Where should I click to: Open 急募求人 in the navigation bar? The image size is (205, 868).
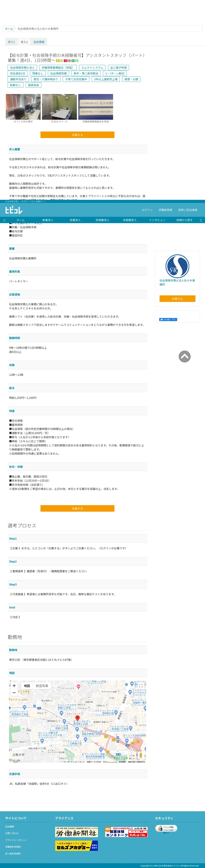[75, 220]
